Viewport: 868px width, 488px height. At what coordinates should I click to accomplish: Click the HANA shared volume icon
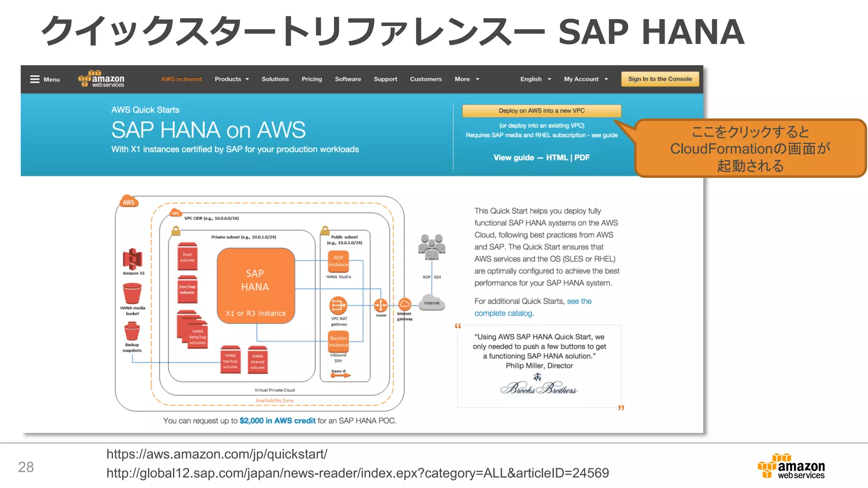257,360
